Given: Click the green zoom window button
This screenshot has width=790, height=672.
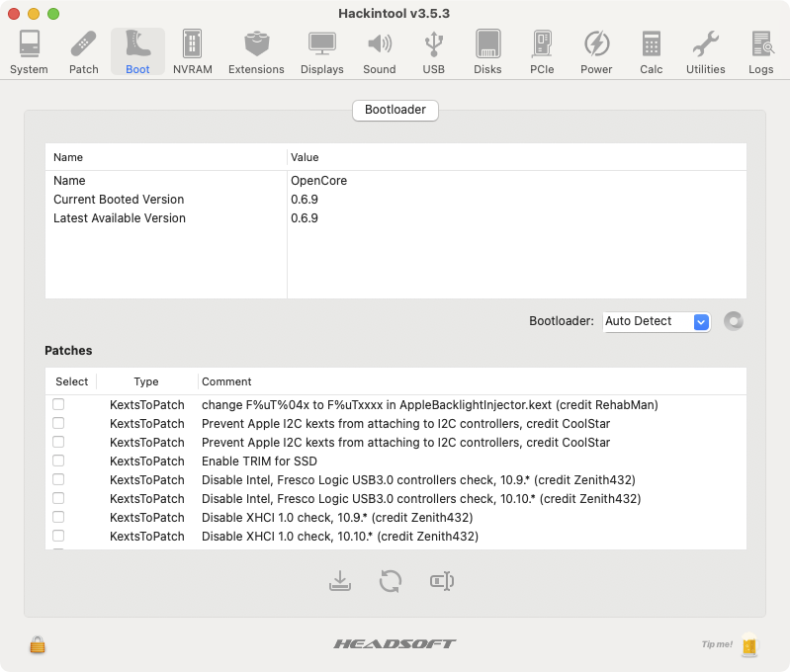Looking at the screenshot, I should 53,14.
